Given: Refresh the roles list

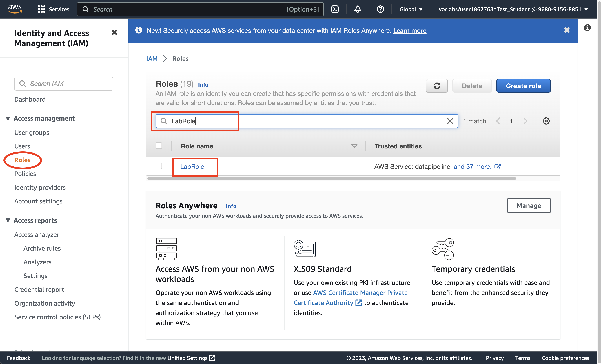Looking at the screenshot, I should coord(437,86).
